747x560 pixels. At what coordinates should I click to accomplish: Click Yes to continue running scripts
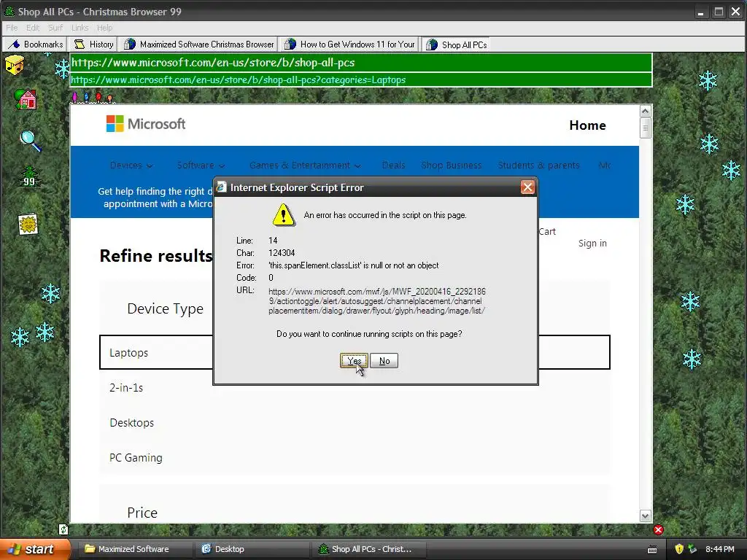coord(354,361)
